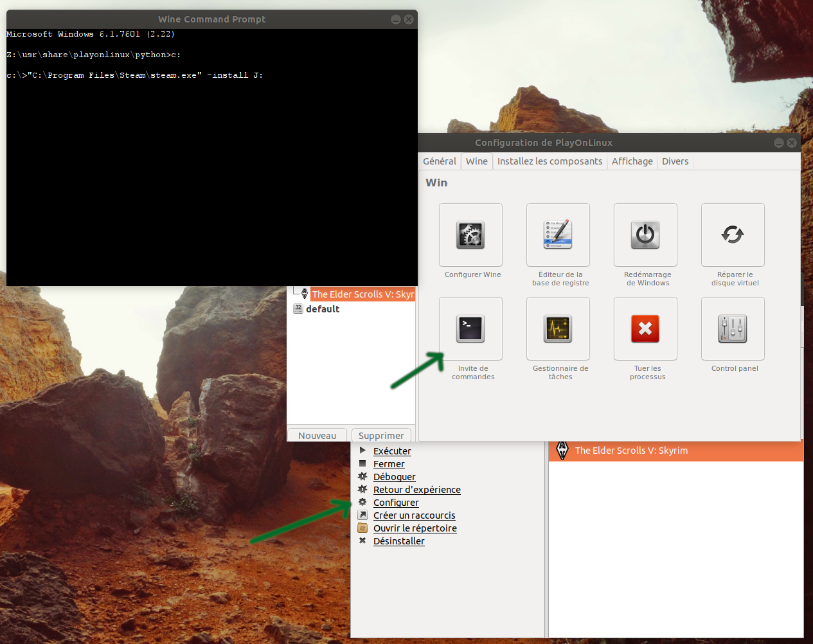Select Skyrim in the virtual drives tree
This screenshot has width=813, height=644.
362,294
